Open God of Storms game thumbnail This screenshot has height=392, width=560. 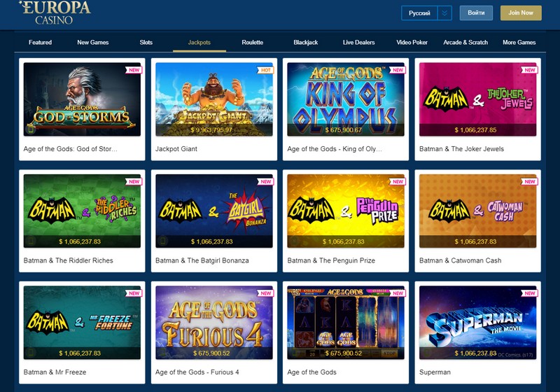(82, 99)
